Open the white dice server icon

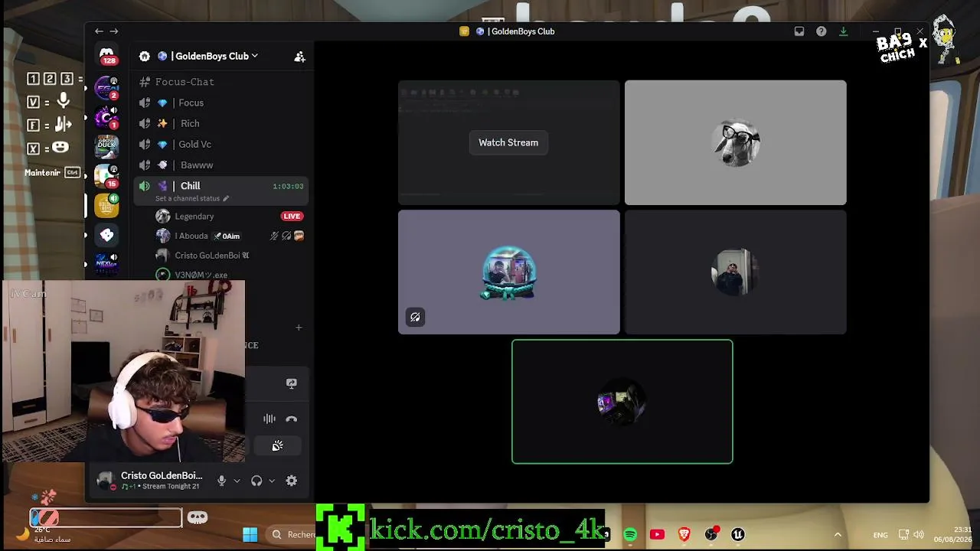[106, 235]
